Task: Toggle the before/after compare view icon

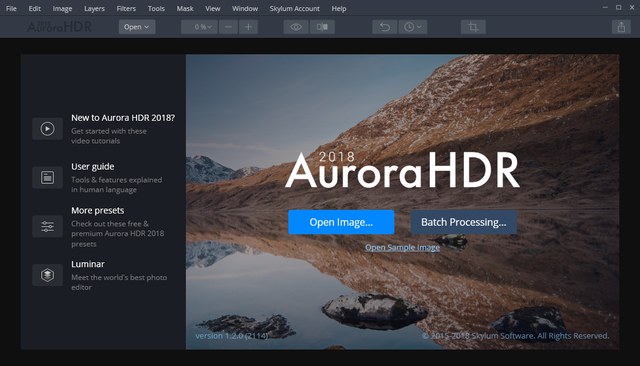Action: tap(322, 27)
